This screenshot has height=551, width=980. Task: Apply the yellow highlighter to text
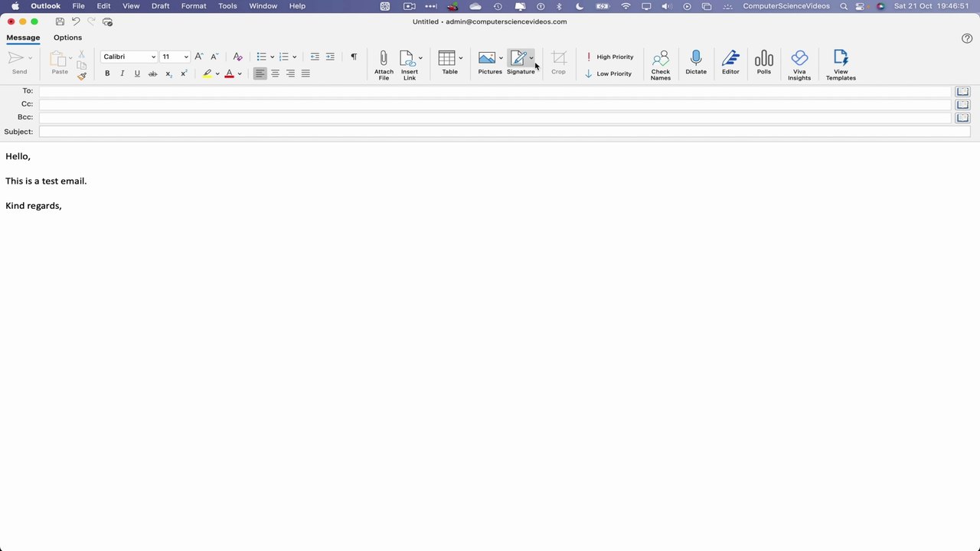[x=207, y=73]
